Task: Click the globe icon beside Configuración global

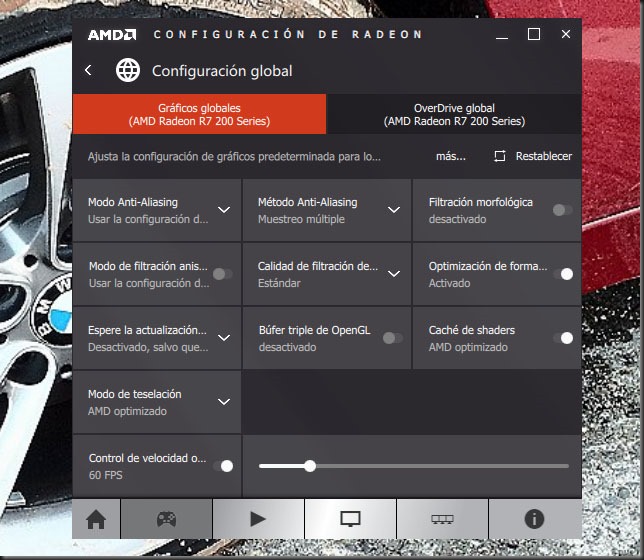Action: click(x=128, y=70)
